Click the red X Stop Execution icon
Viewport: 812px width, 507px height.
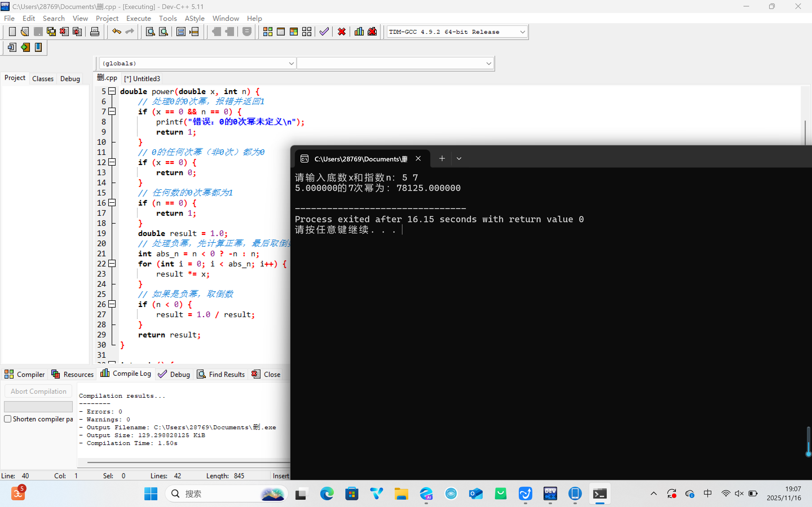(342, 32)
